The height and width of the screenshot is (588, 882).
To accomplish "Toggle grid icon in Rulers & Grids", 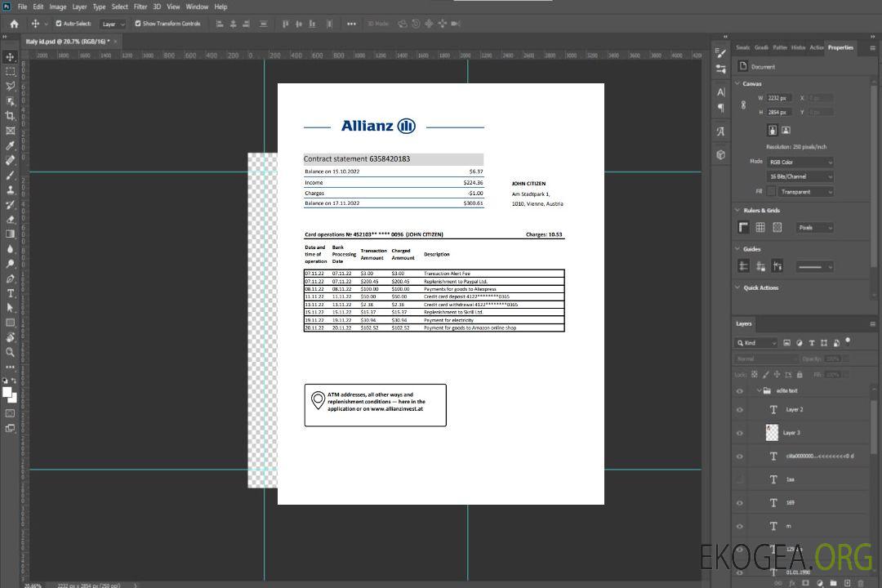I will 760,227.
